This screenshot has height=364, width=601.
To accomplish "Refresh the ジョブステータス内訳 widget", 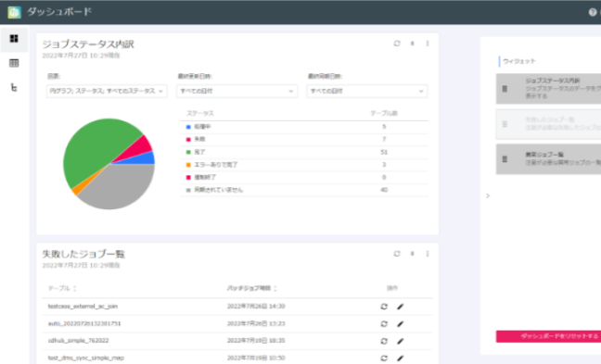I will 397,44.
